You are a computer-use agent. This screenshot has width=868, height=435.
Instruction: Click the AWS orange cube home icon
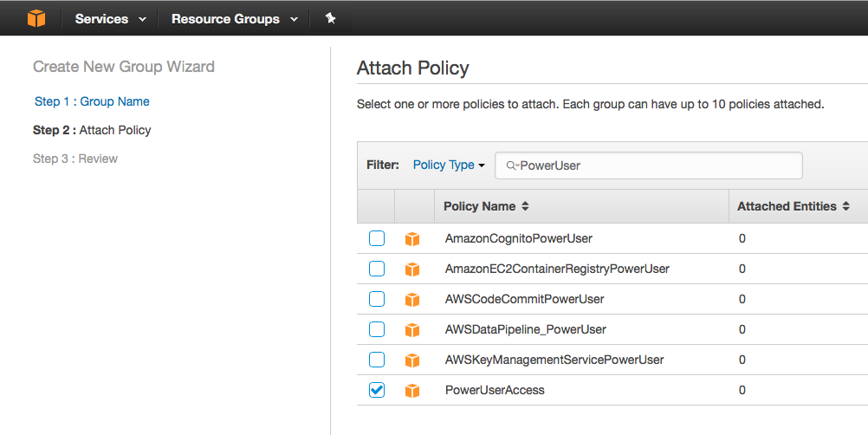(x=36, y=18)
